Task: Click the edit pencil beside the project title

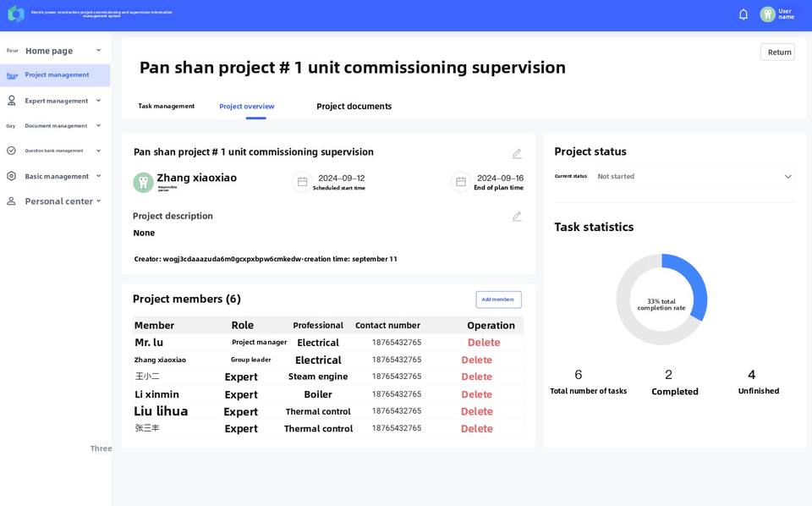Action: [516, 154]
